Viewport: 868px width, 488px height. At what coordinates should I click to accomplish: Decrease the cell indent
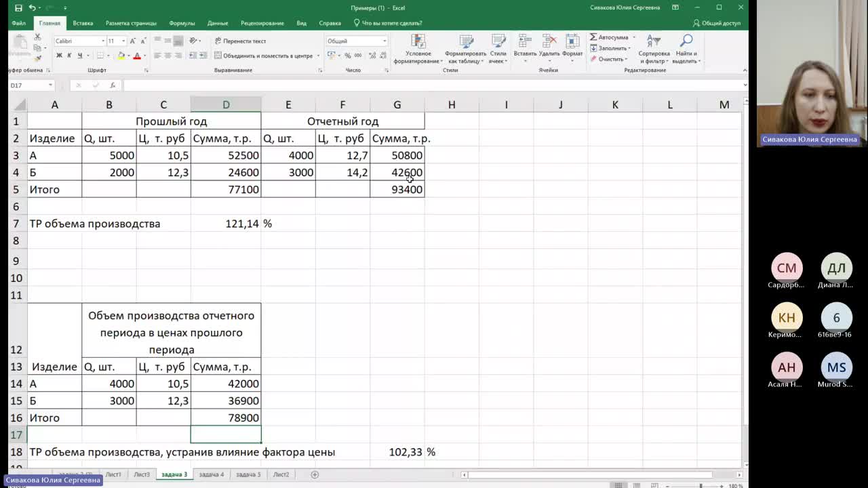coord(193,56)
